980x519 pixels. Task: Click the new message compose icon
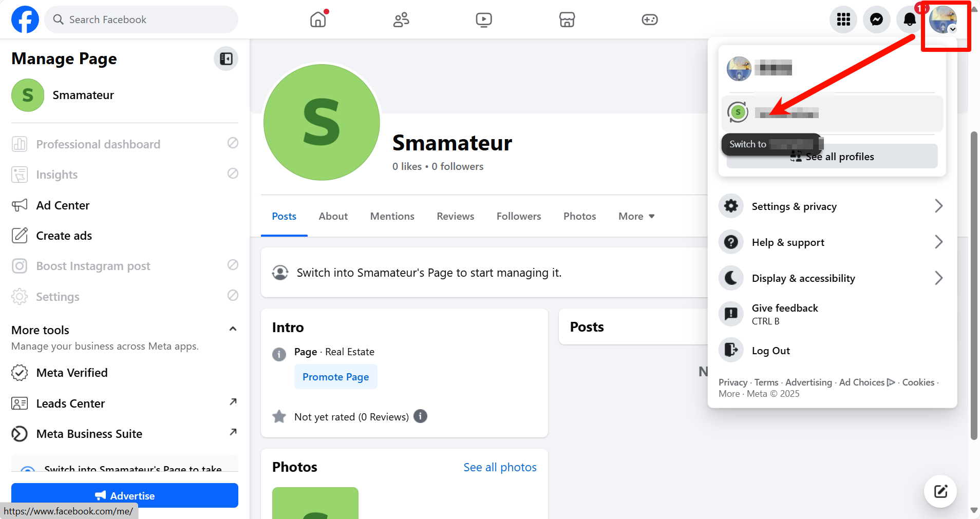(x=940, y=491)
